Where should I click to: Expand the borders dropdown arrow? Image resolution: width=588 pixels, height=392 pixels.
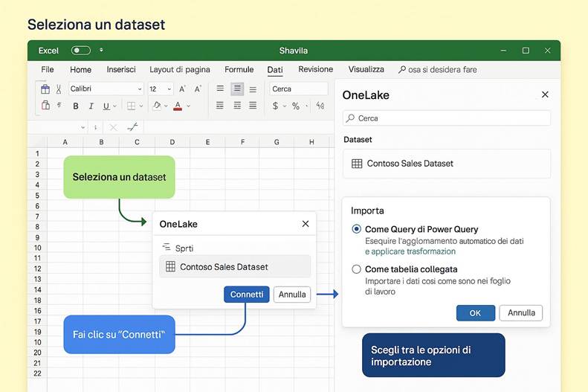point(140,106)
